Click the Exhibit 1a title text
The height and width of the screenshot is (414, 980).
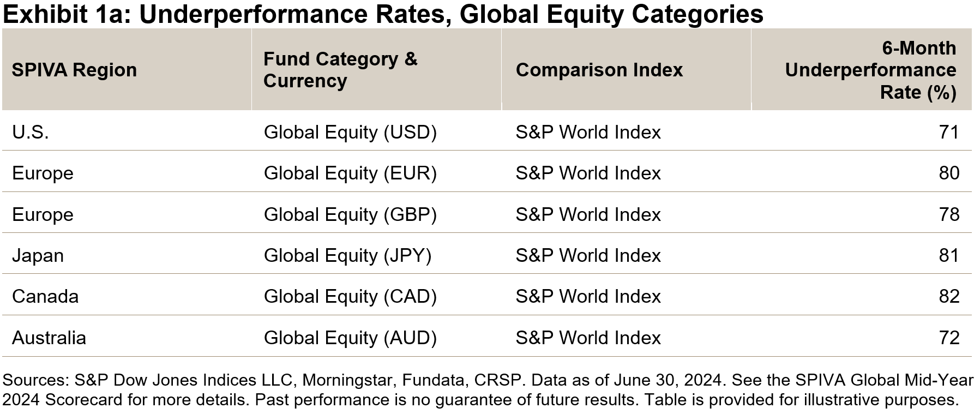383,15
